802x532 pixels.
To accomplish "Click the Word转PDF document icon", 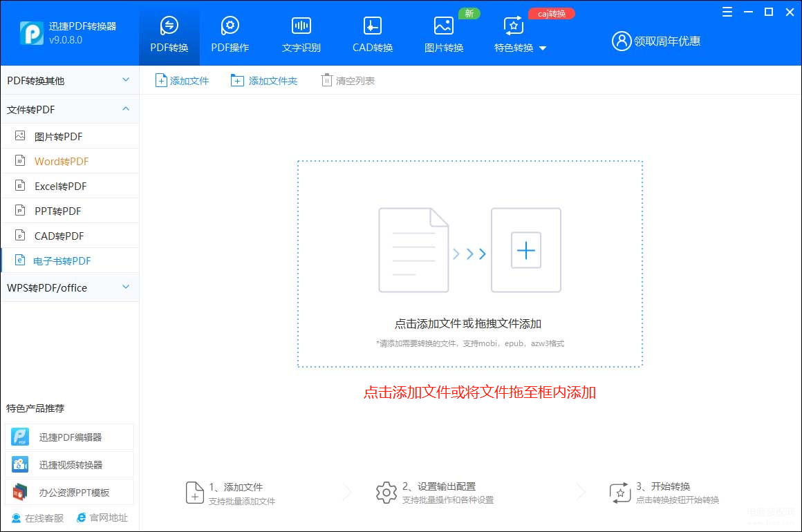I will point(20,160).
